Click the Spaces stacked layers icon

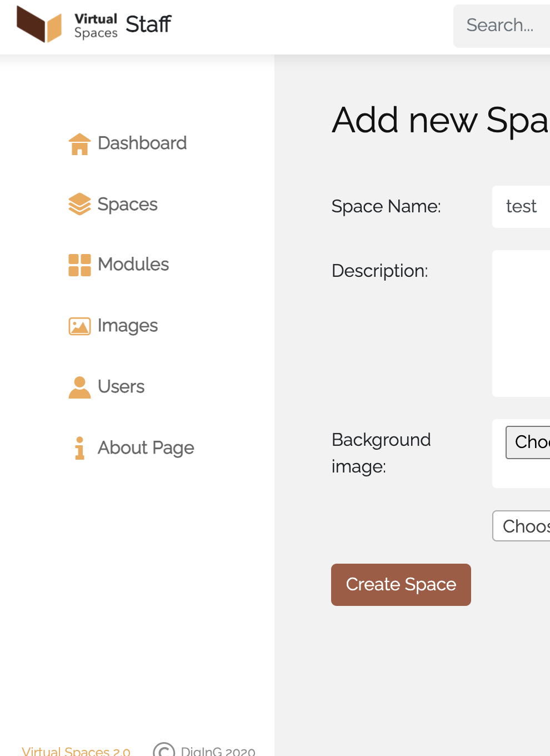tap(79, 204)
